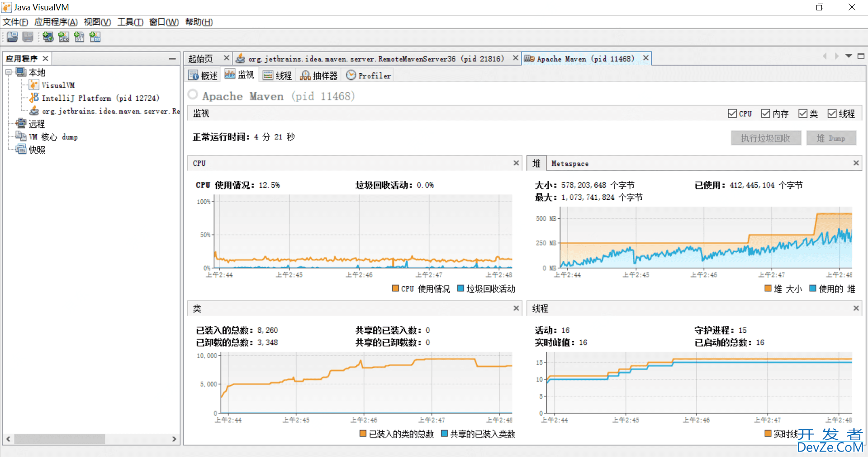Open the 帮助(H) menu
Screen dimensions: 868x457
[199, 22]
